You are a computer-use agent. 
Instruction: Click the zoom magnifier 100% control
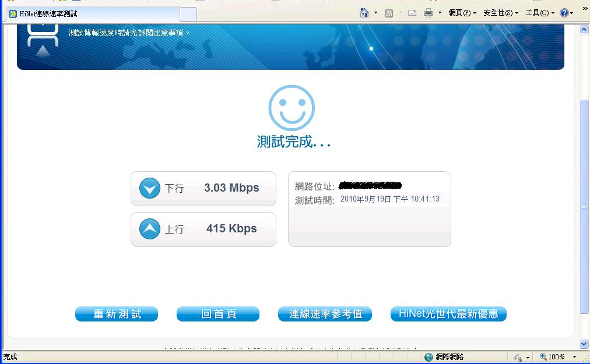(x=552, y=356)
